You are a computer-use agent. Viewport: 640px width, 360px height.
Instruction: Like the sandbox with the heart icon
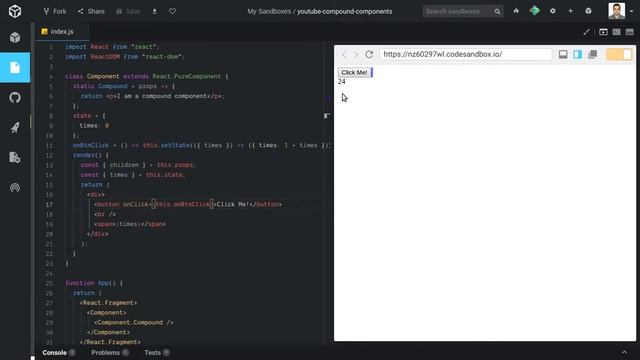[x=172, y=11]
